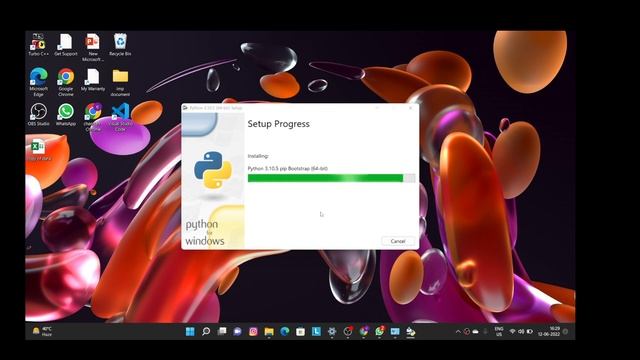640x360 pixels.
Task: Open the WhatsApp desktop shortcut
Action: (x=65, y=114)
